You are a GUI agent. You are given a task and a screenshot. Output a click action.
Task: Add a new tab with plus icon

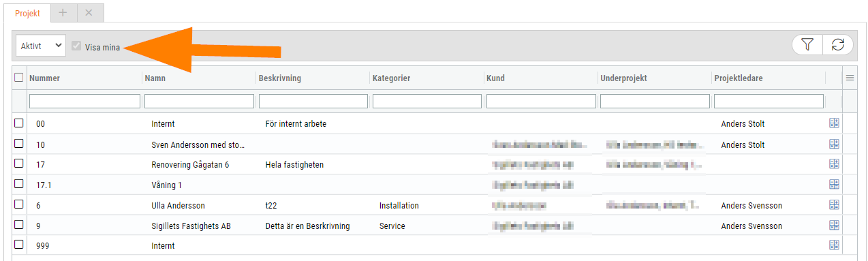pos(63,13)
